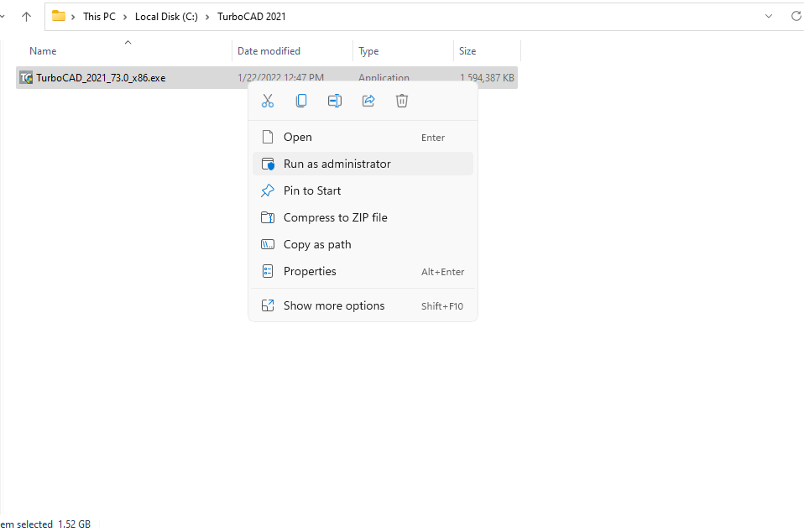Viewport: 804px width, 532px height.
Task: Click the Show more options expand icon
Action: point(268,305)
